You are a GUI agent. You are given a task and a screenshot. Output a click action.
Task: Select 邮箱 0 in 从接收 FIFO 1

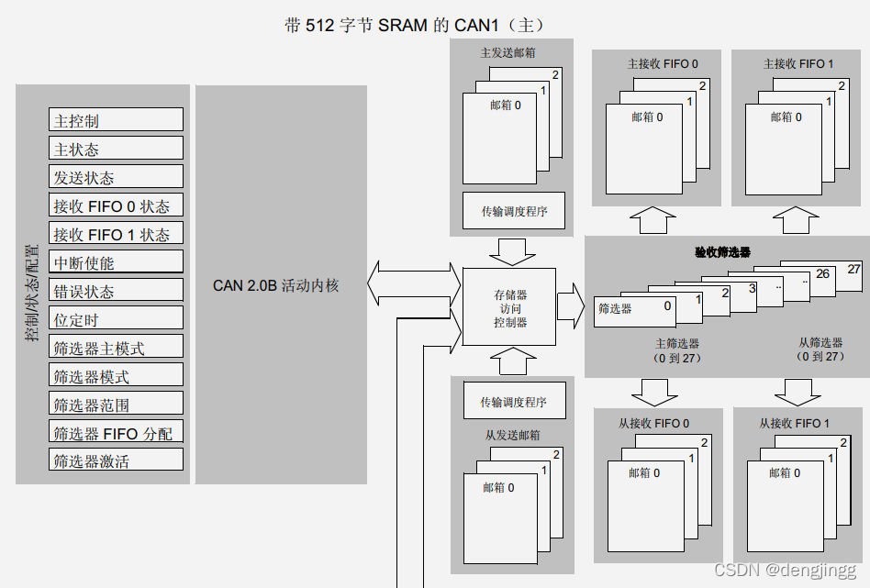click(x=786, y=506)
